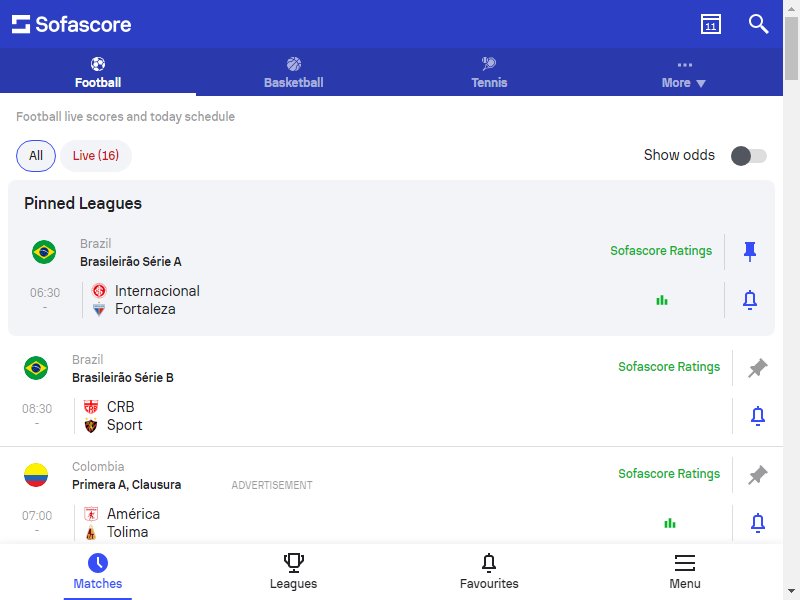Click Brazil flag beside Brasileirão Série A
Screen dimensions: 800x600
coord(44,252)
